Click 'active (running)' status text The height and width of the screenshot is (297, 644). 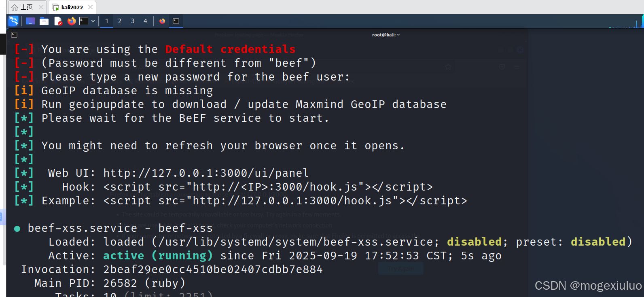[158, 256]
